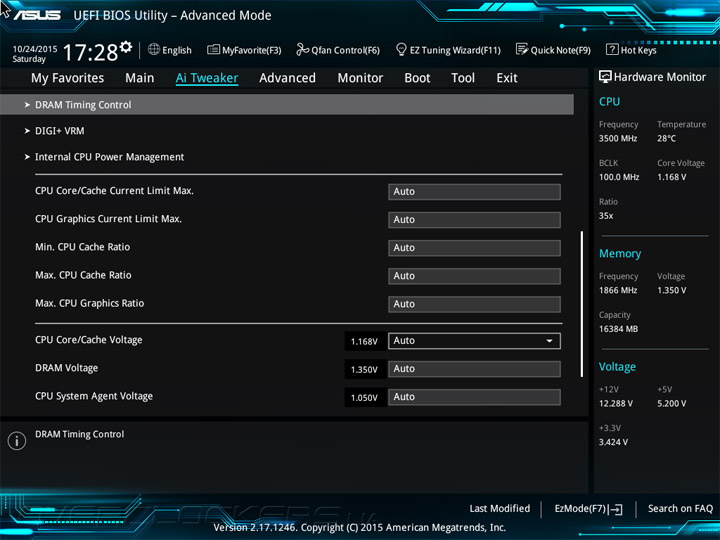Click the info icon beside the help text
The width and height of the screenshot is (720, 540).
coord(17,441)
